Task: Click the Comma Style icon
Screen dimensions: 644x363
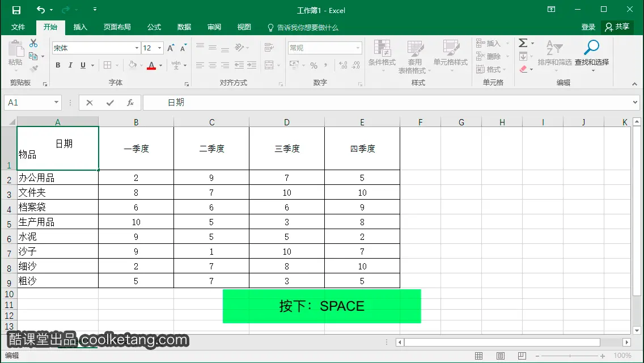Action: tap(326, 65)
